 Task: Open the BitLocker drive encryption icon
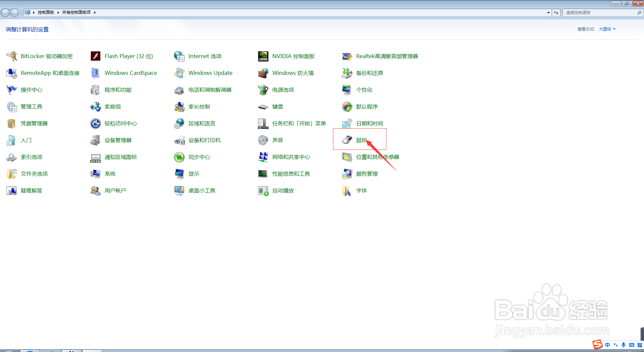12,56
